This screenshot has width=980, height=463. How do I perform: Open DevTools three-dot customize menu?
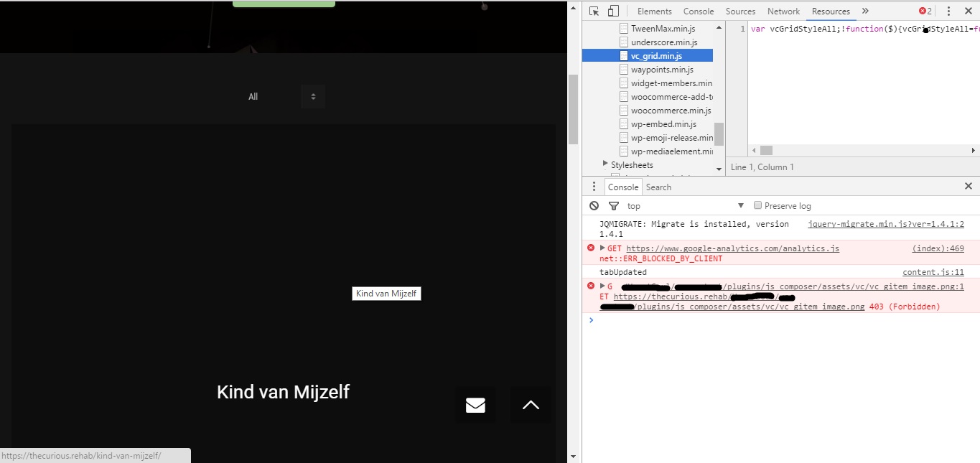948,11
